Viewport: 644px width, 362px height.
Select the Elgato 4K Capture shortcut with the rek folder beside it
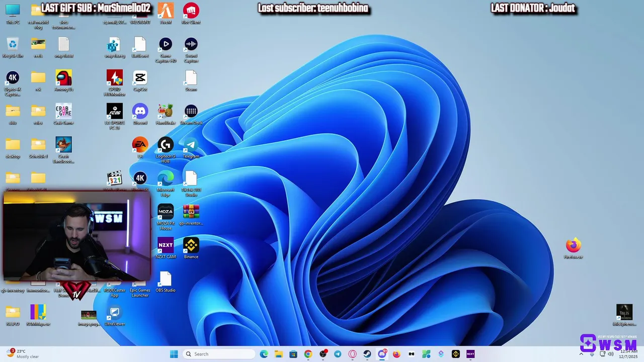point(13,83)
